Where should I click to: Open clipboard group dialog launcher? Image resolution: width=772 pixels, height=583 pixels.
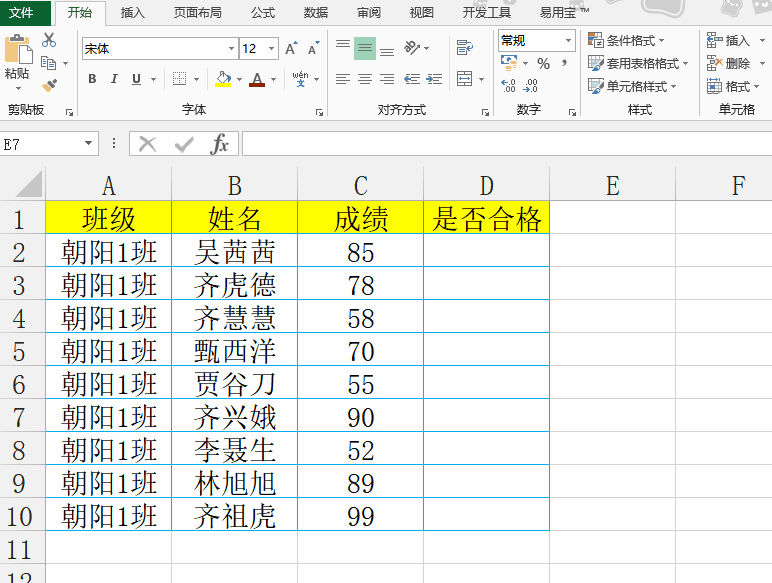(69, 113)
